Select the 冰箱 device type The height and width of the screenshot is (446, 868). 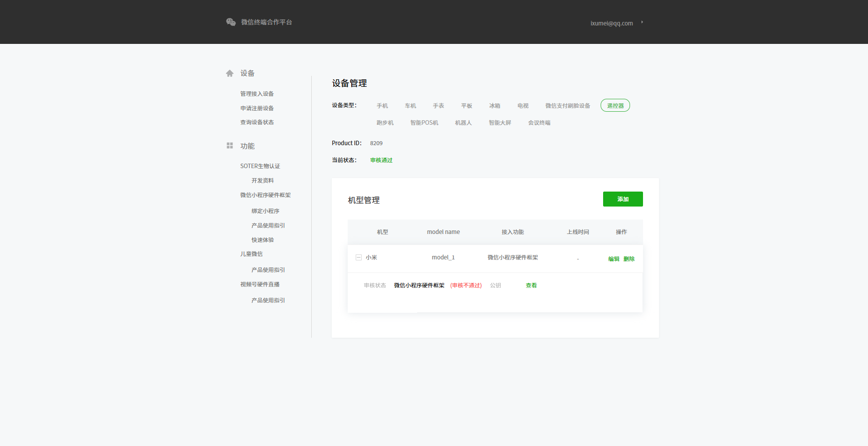coord(494,106)
